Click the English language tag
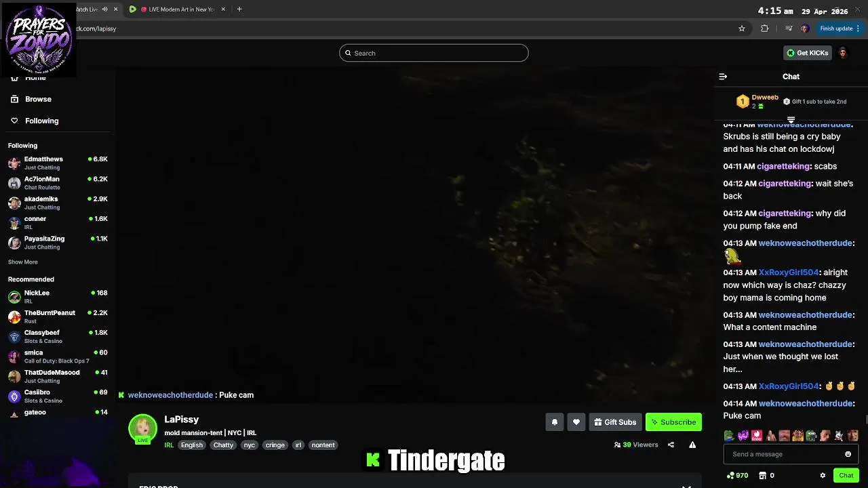Image resolution: width=868 pixels, height=488 pixels. [192, 445]
